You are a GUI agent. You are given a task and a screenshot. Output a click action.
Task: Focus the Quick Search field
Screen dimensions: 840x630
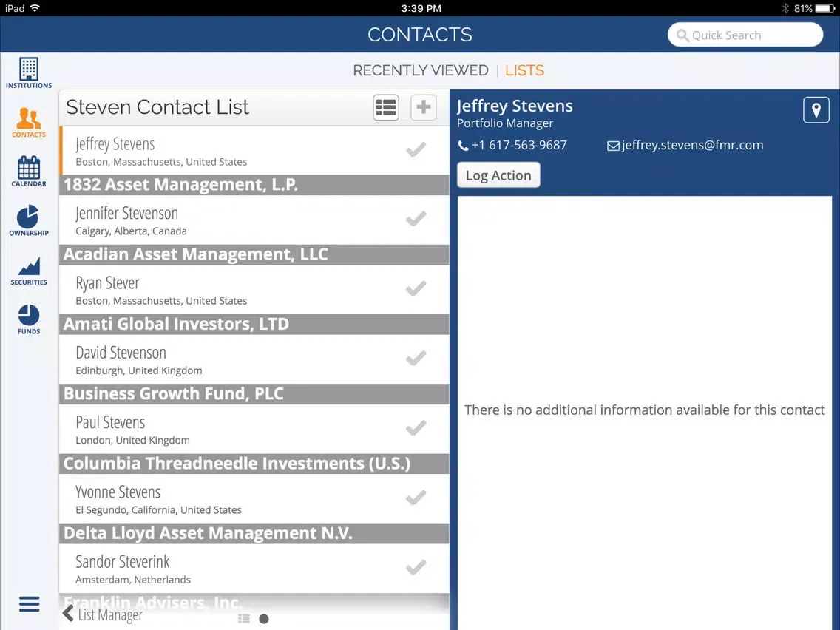click(745, 35)
